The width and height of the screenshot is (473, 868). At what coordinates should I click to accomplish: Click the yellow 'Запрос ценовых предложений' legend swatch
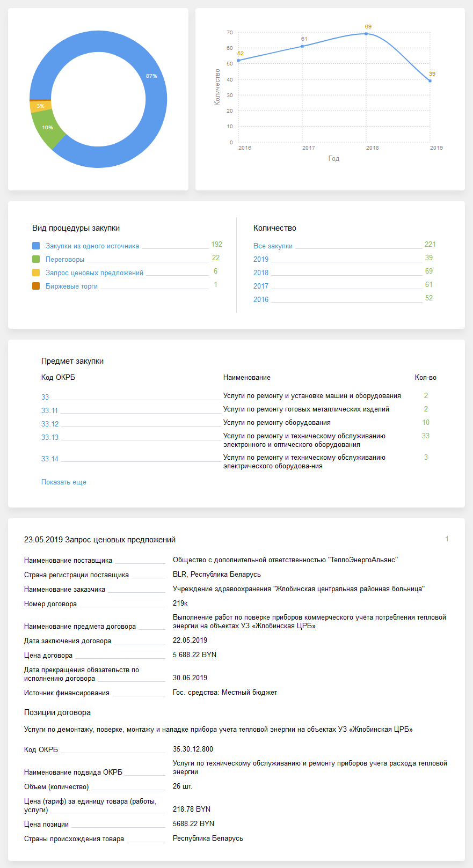[x=36, y=273]
